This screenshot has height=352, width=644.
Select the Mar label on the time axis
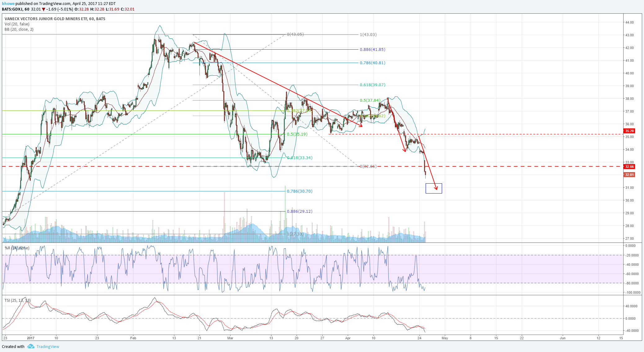click(x=230, y=338)
